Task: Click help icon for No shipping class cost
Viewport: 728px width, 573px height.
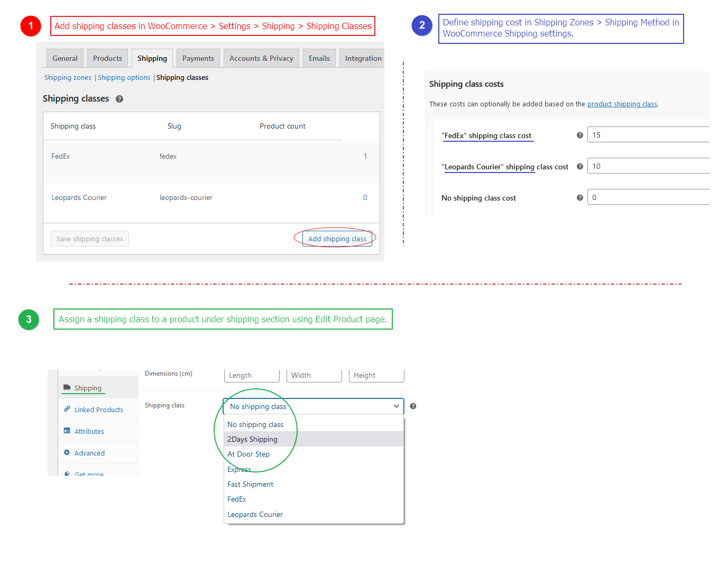Action: 580,198
